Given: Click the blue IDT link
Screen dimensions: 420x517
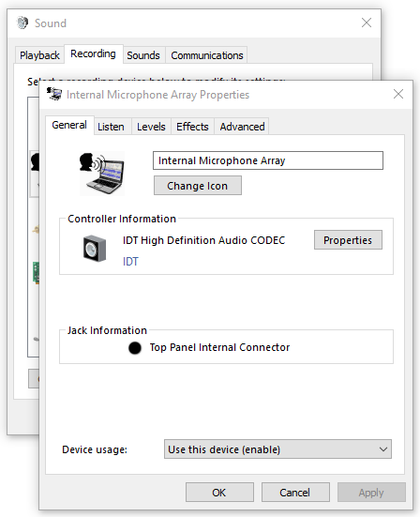Looking at the screenshot, I should coord(130,262).
